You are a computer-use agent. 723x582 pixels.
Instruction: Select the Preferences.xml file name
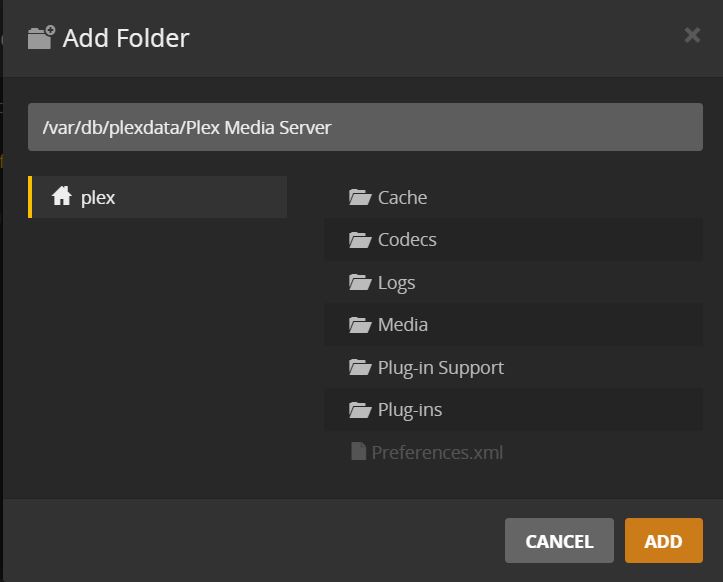[x=437, y=452]
